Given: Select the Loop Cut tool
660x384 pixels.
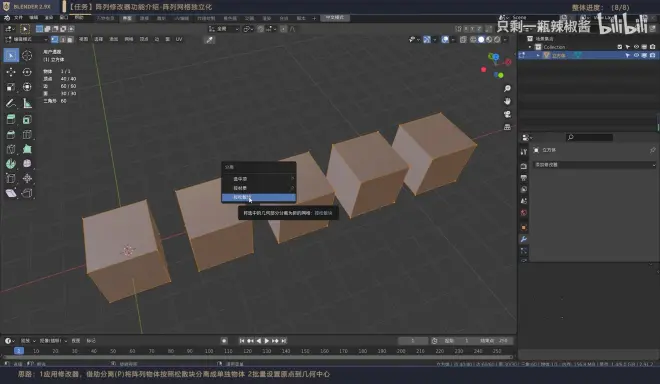Looking at the screenshot, I should tap(27, 134).
